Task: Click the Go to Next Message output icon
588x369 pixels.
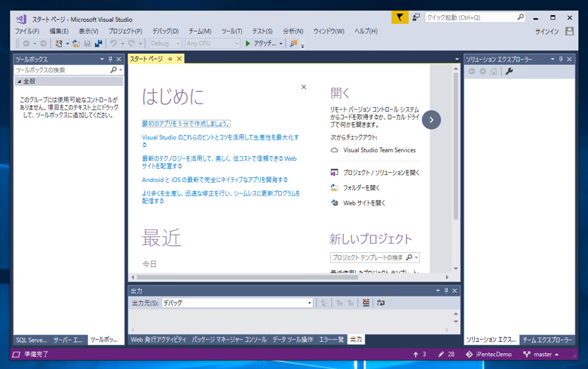Action: 351,303
